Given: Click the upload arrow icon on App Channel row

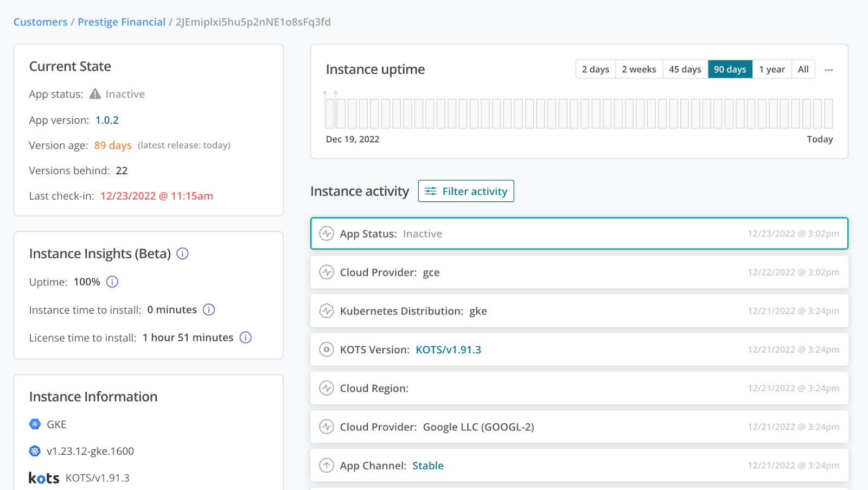Looking at the screenshot, I should 327,465.
